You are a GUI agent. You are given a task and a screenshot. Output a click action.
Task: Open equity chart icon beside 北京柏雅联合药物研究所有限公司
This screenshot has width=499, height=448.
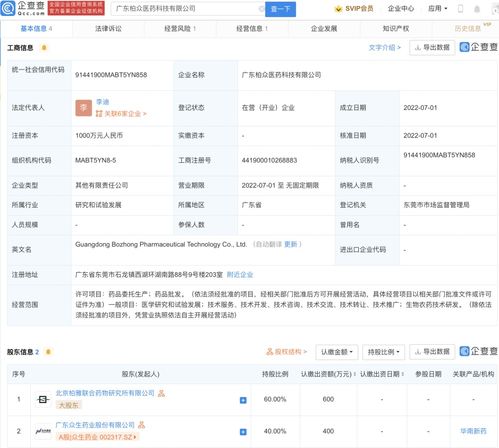162,393
